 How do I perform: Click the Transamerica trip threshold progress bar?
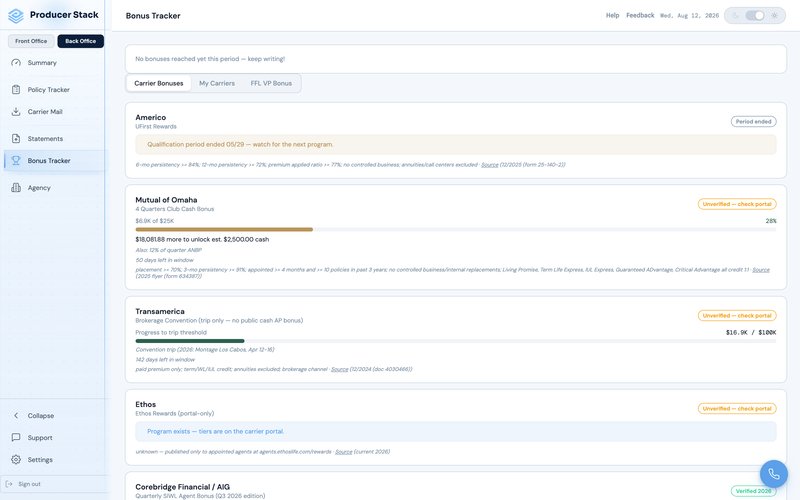[456, 341]
